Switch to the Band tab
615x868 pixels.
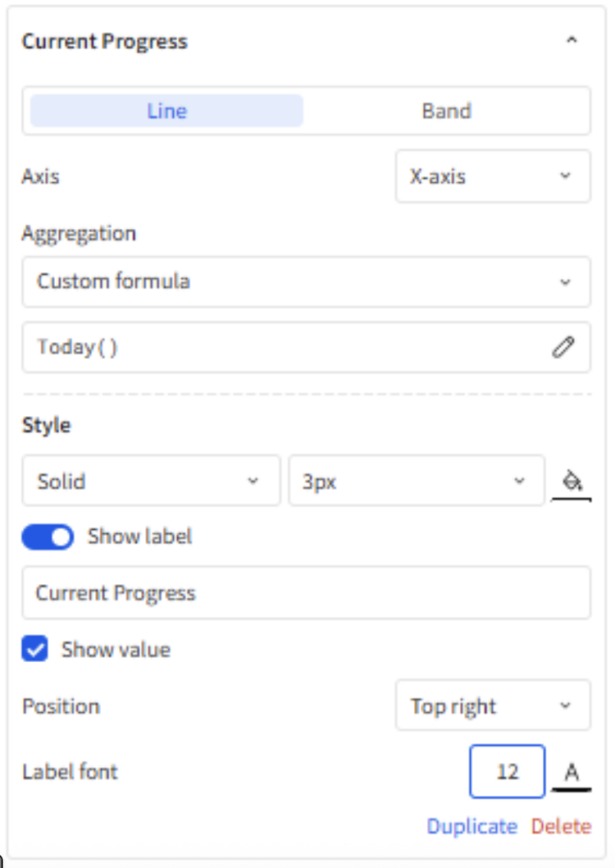point(446,111)
